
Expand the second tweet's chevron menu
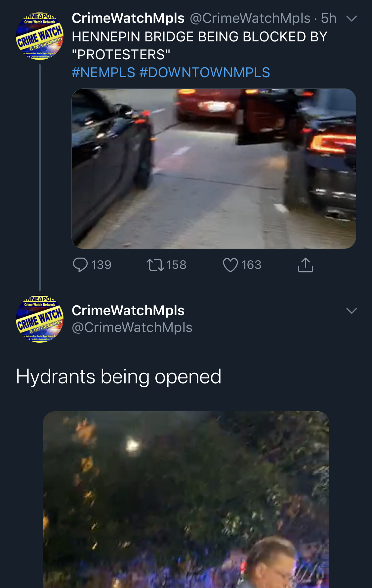tap(351, 311)
